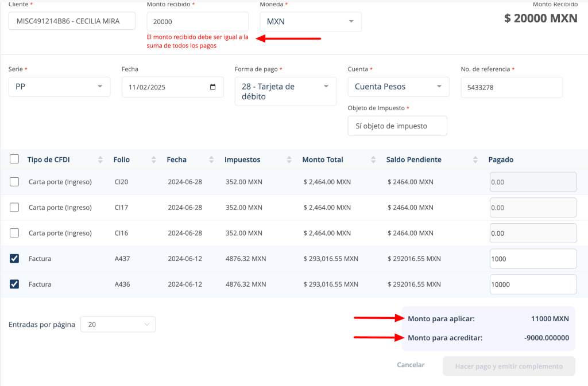This screenshot has width=588, height=386.
Task: Click the -9000.000000 acreditar value
Action: tap(547, 338)
